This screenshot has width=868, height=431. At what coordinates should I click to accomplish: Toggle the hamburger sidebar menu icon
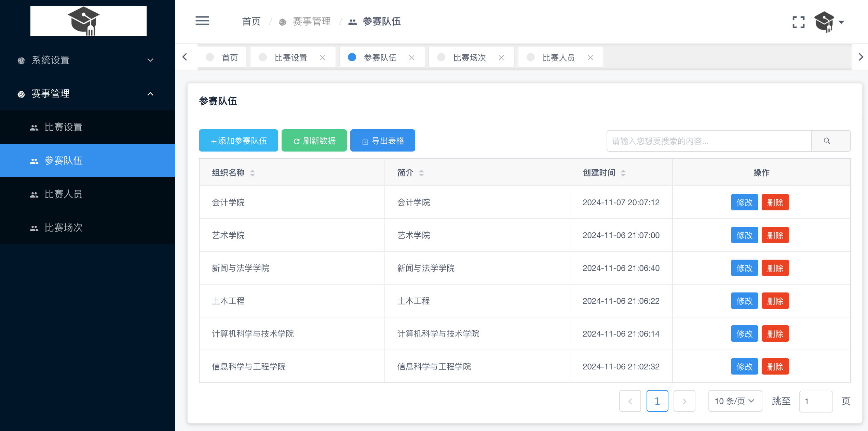coord(202,21)
